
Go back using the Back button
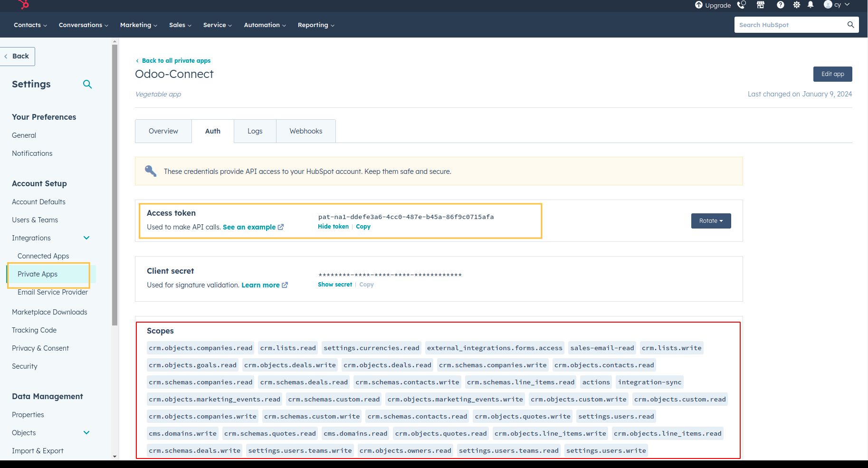click(x=17, y=56)
